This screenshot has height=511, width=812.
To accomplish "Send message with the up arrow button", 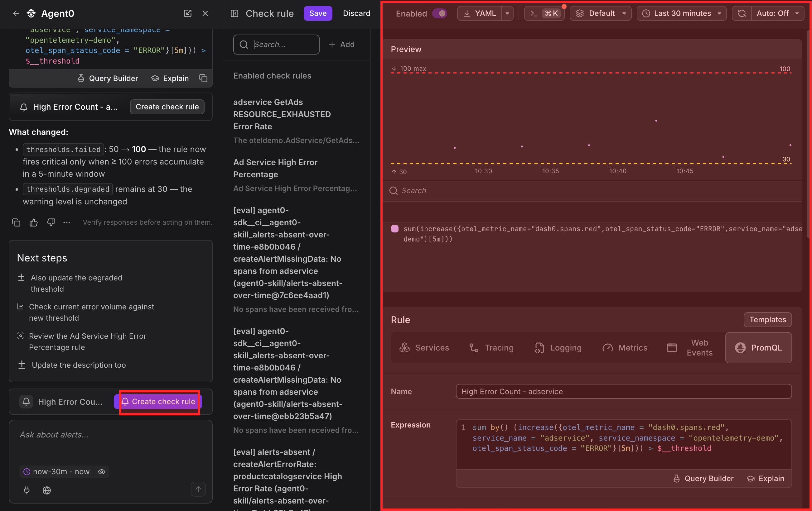I will pos(198,489).
